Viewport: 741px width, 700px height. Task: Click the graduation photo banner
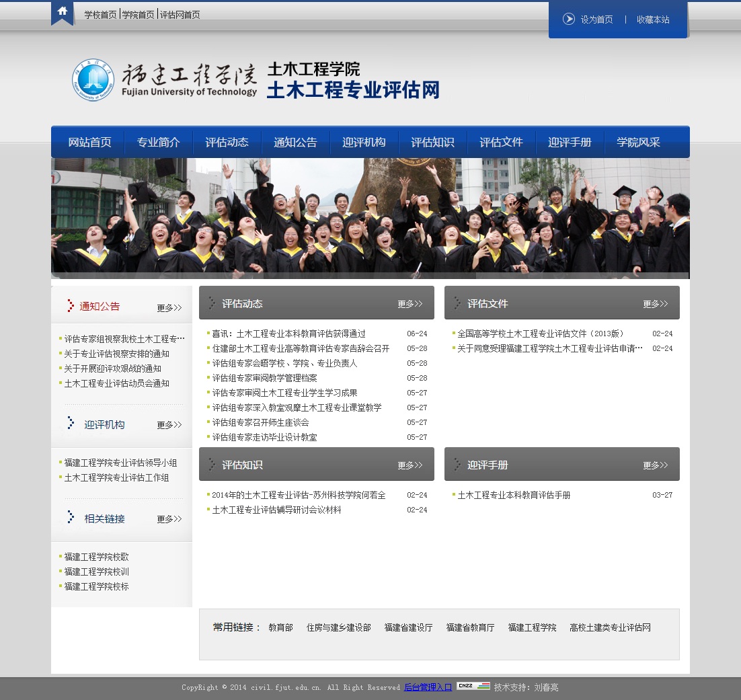coord(370,218)
